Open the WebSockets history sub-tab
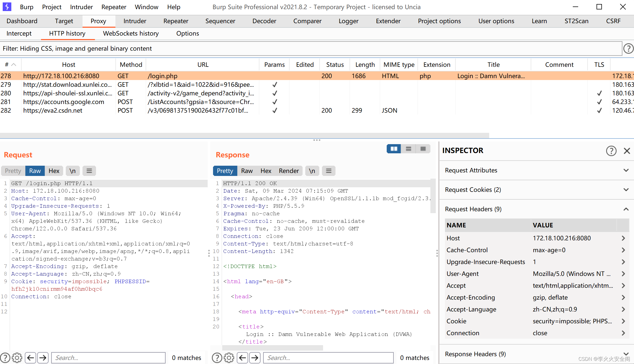Image resolution: width=634 pixels, height=364 pixels. [x=131, y=33]
